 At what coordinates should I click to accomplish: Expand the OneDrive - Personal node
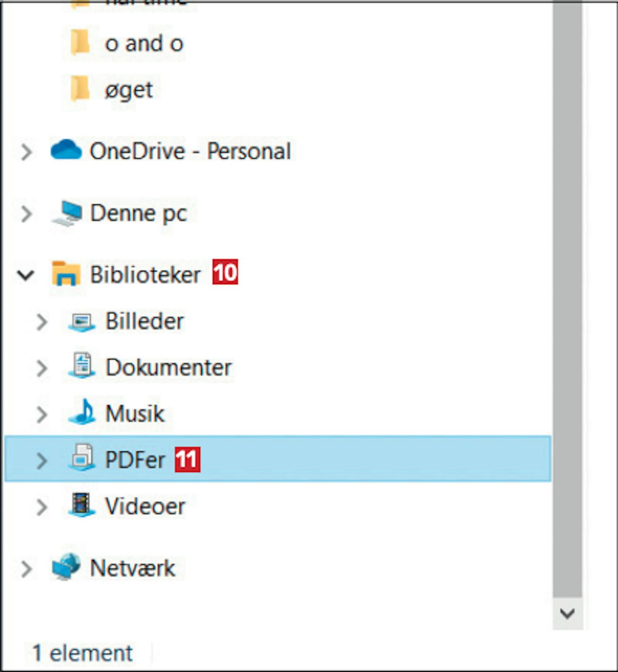tap(26, 152)
